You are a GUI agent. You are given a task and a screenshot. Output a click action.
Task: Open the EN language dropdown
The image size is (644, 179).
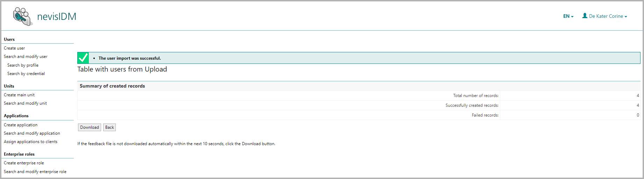pyautogui.click(x=568, y=16)
